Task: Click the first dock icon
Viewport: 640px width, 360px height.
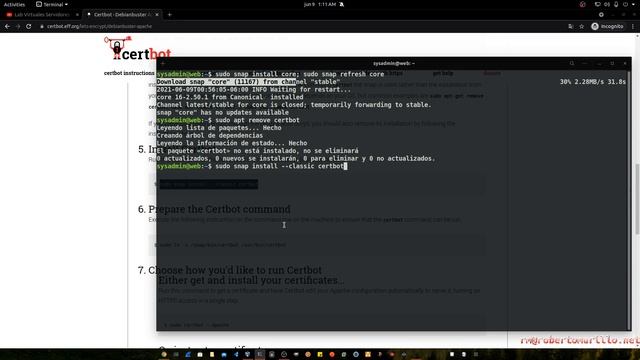Action: click(x=164, y=354)
